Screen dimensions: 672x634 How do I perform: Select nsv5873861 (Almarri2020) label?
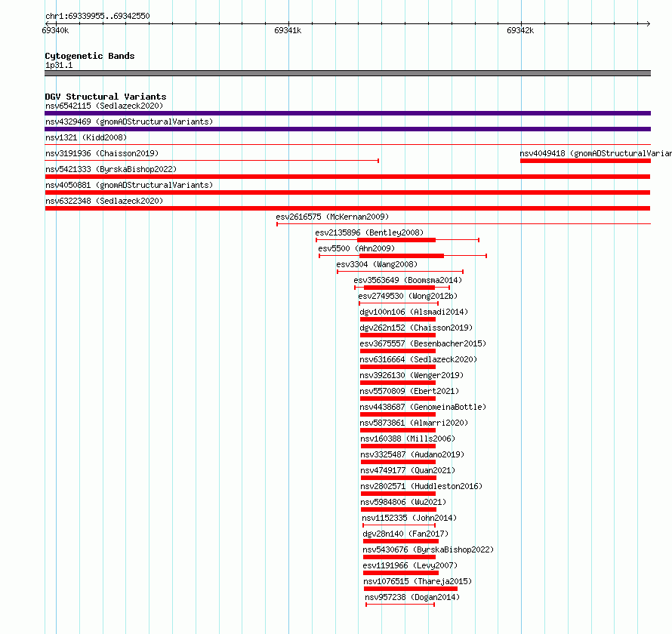point(414,423)
